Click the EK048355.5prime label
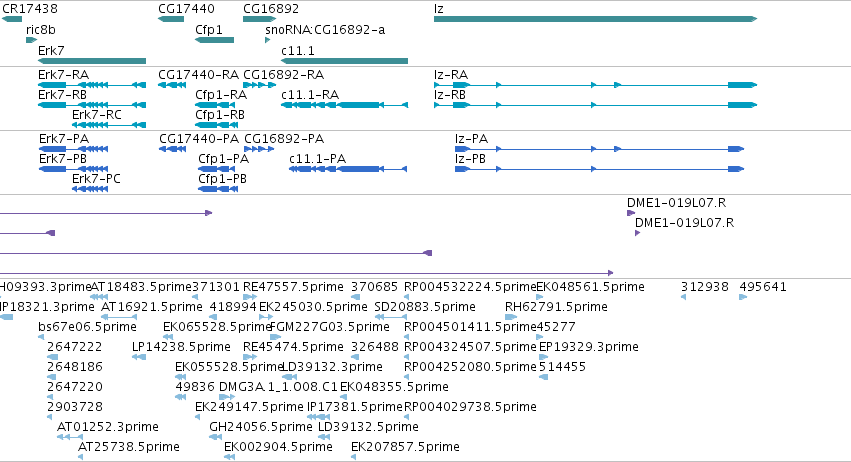Screen dimensions: 851x462 [395, 387]
